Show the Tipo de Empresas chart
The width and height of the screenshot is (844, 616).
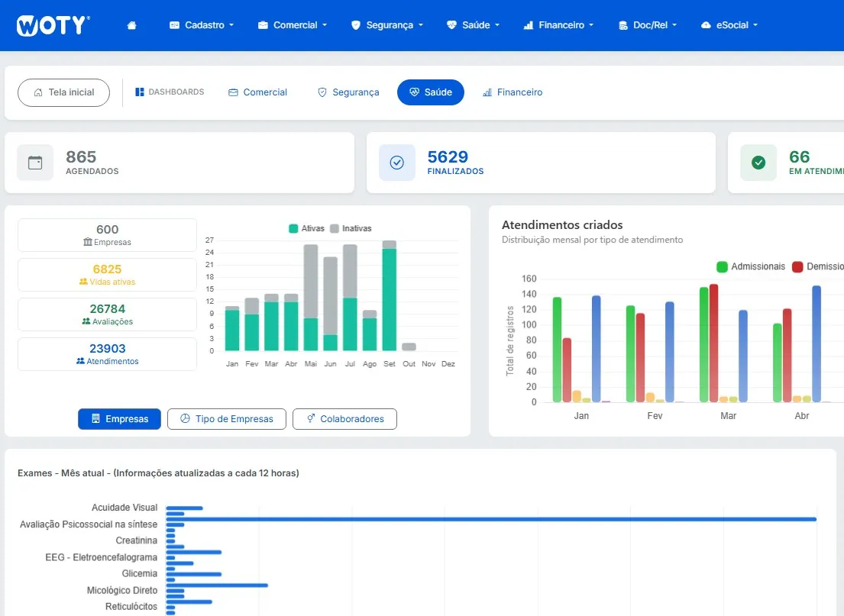tap(227, 419)
